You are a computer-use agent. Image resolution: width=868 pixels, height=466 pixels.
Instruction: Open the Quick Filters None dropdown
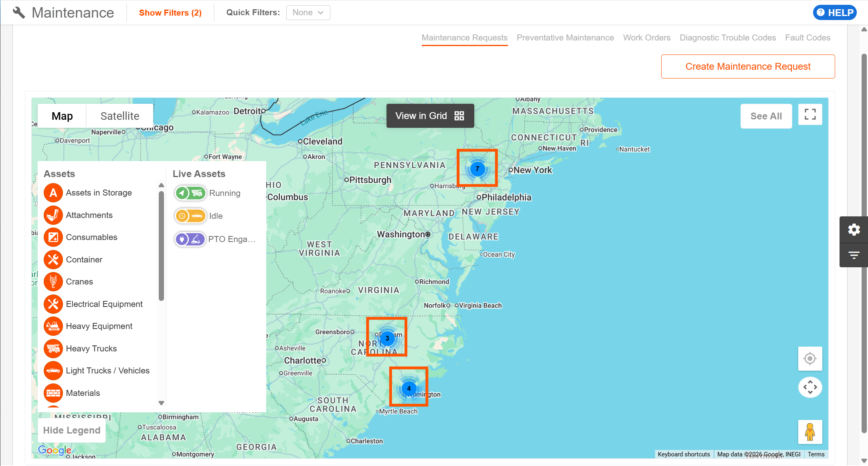308,12
